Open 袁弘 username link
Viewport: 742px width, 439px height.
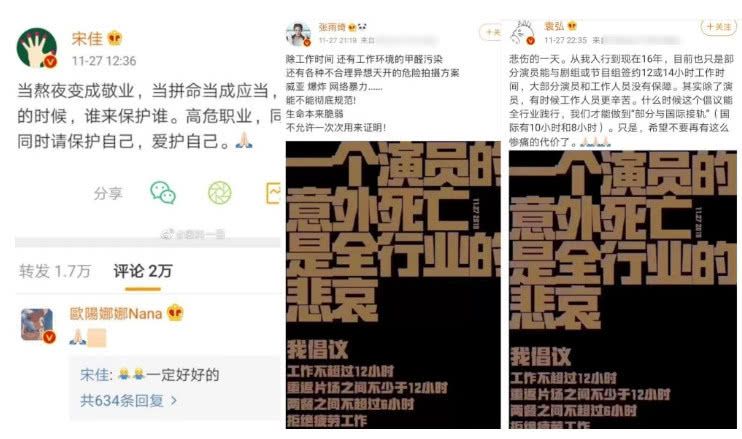(x=554, y=26)
